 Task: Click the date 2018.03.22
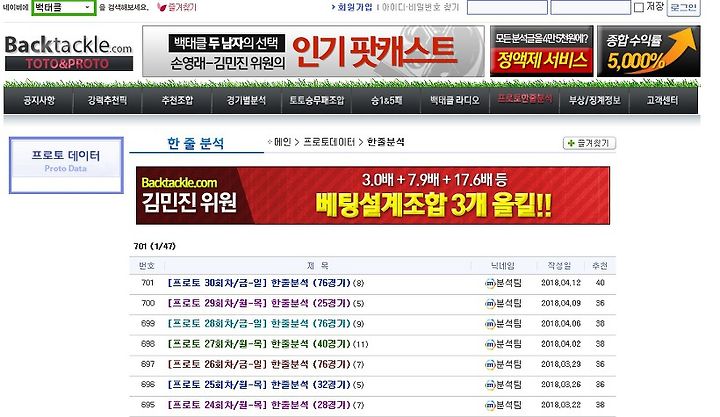click(x=561, y=405)
